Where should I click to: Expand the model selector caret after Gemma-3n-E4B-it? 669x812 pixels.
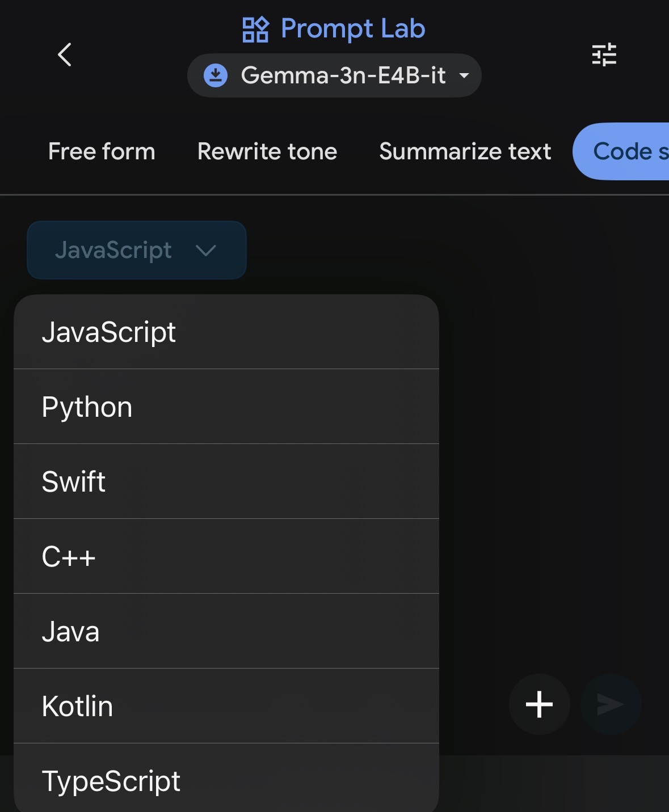(x=464, y=75)
